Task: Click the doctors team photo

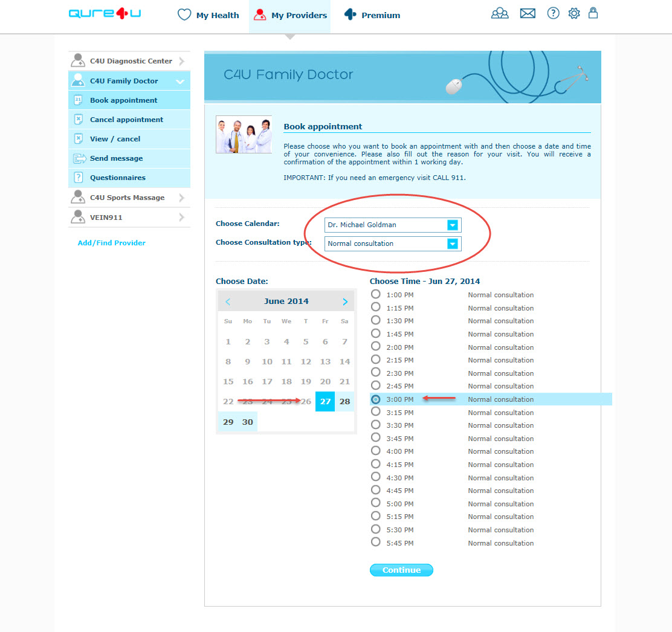Action: pyautogui.click(x=244, y=134)
